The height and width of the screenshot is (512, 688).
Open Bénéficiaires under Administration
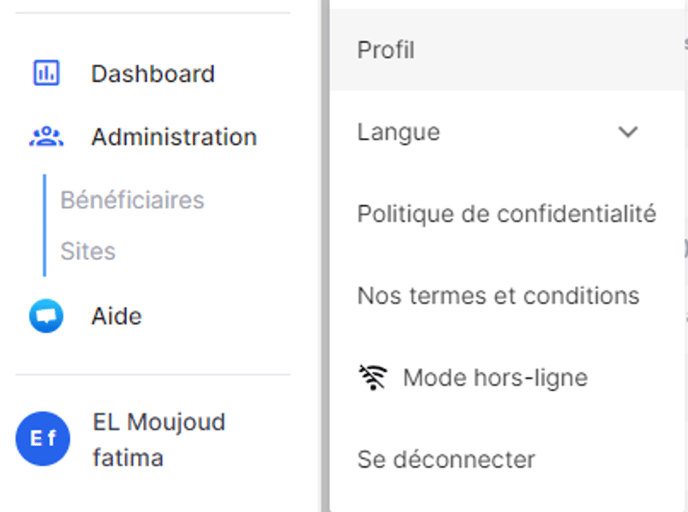pos(132,200)
